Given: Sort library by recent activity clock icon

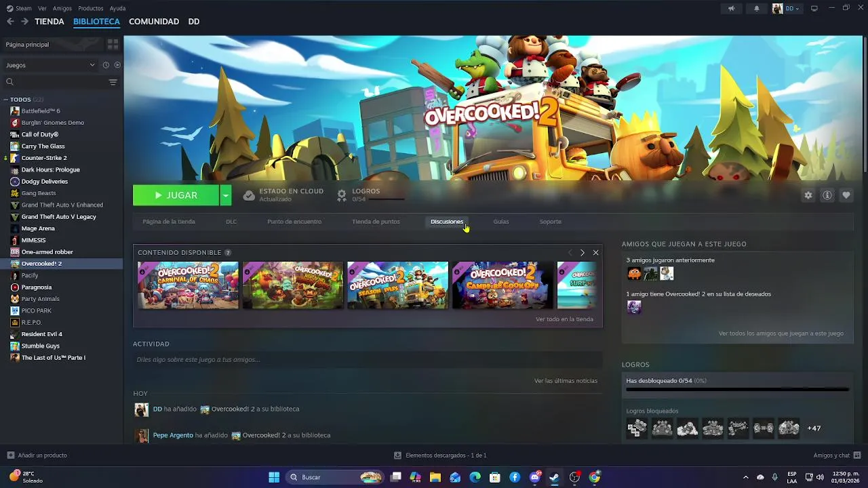Looking at the screenshot, I should coord(106,65).
